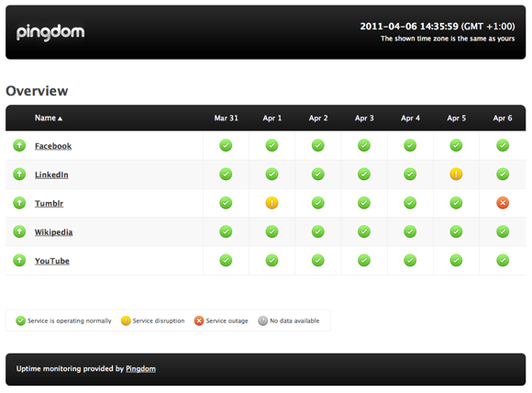
Task: Click YouTube's green check for Apr 2
Action: (318, 261)
